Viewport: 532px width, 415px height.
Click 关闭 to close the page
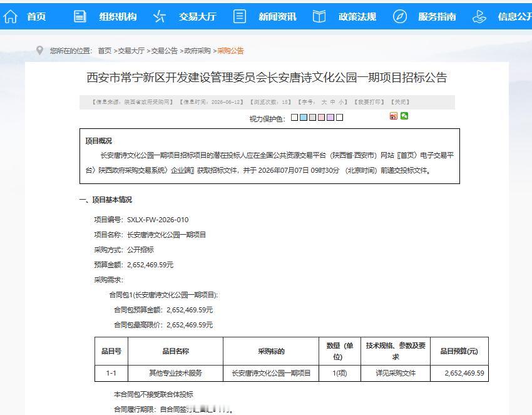pos(401,102)
